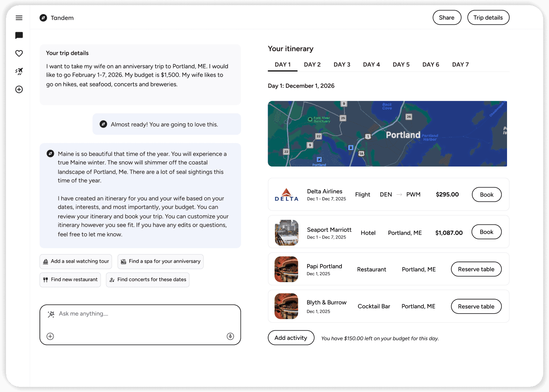This screenshot has height=392, width=549.
Task: Reserve table at Blyth & Burrow
Action: (x=476, y=306)
